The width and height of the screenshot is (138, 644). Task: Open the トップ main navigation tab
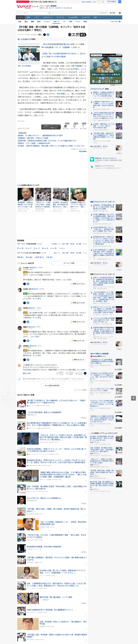[x=20, y=17]
